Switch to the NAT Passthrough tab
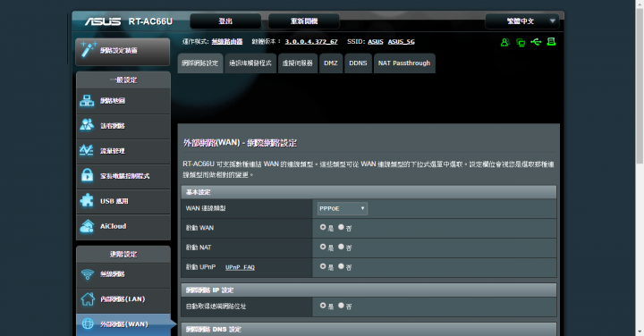The image size is (644, 336). tap(404, 63)
